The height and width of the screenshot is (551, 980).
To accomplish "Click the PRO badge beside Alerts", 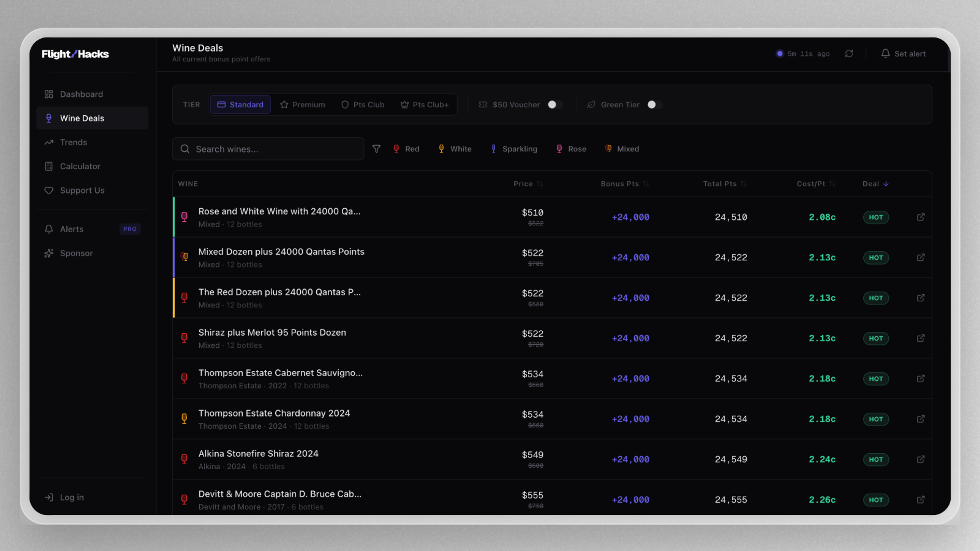I will pyautogui.click(x=130, y=229).
